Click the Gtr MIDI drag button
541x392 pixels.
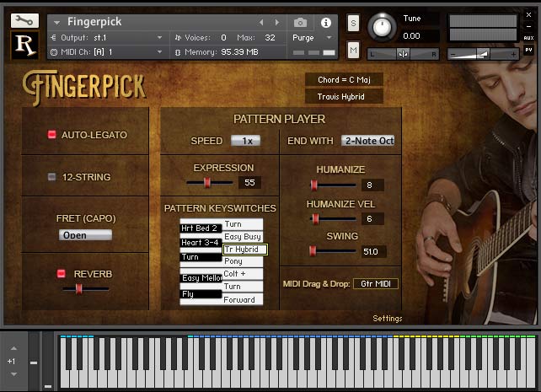pyautogui.click(x=376, y=283)
